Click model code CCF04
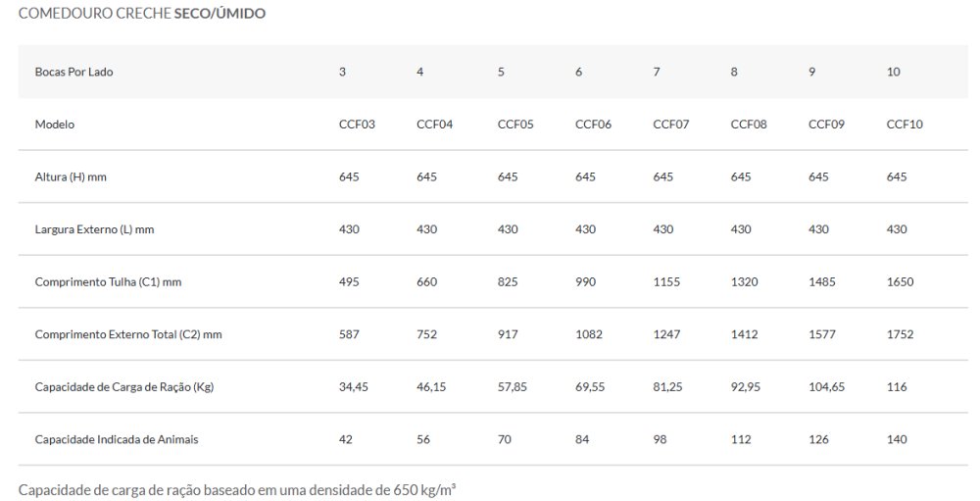This screenshot has width=980, height=501. (434, 125)
